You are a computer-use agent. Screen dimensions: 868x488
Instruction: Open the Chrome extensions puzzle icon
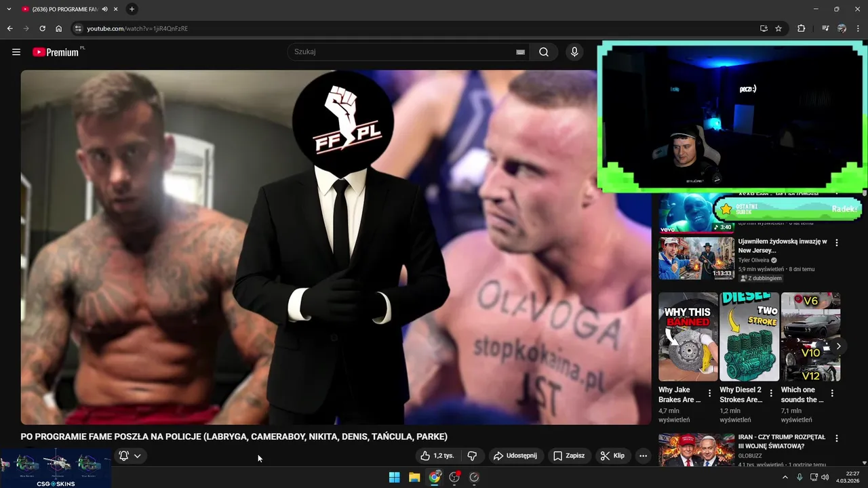pos(802,28)
